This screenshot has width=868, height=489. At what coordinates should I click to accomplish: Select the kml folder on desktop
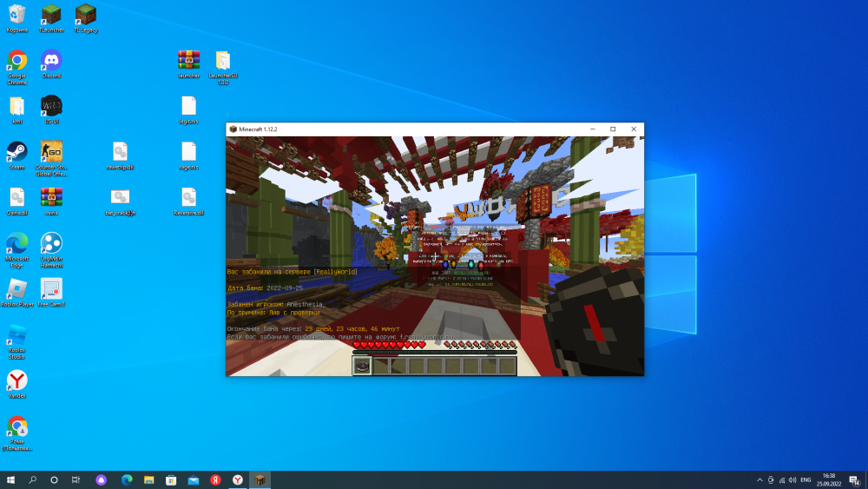[x=17, y=109]
